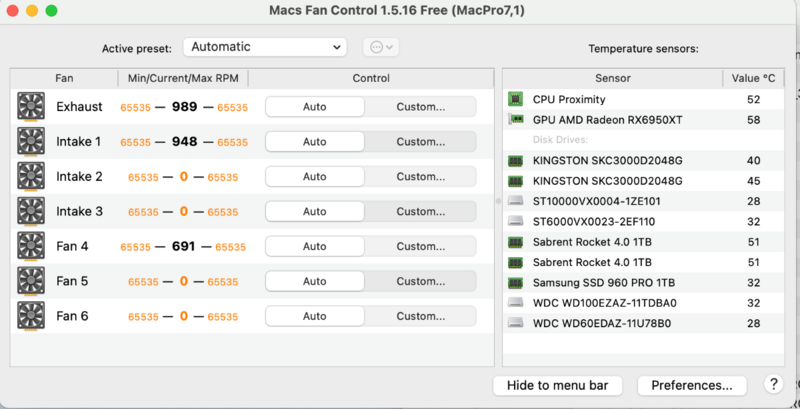
Task: Click the Sensor column header
Action: [613, 78]
